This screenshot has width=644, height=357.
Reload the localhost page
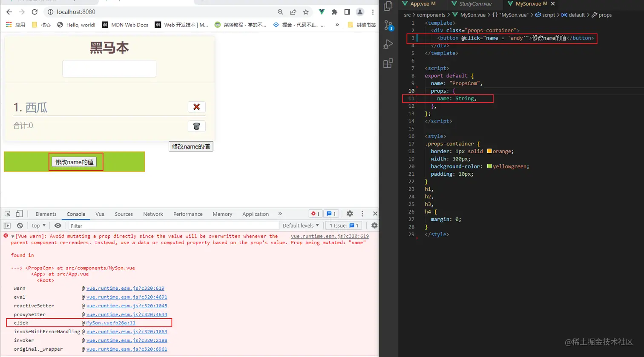click(x=35, y=12)
